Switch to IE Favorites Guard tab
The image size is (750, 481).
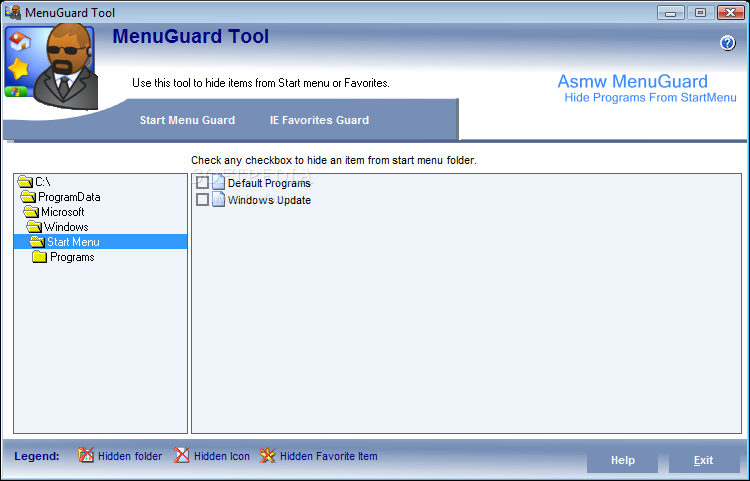(x=319, y=120)
